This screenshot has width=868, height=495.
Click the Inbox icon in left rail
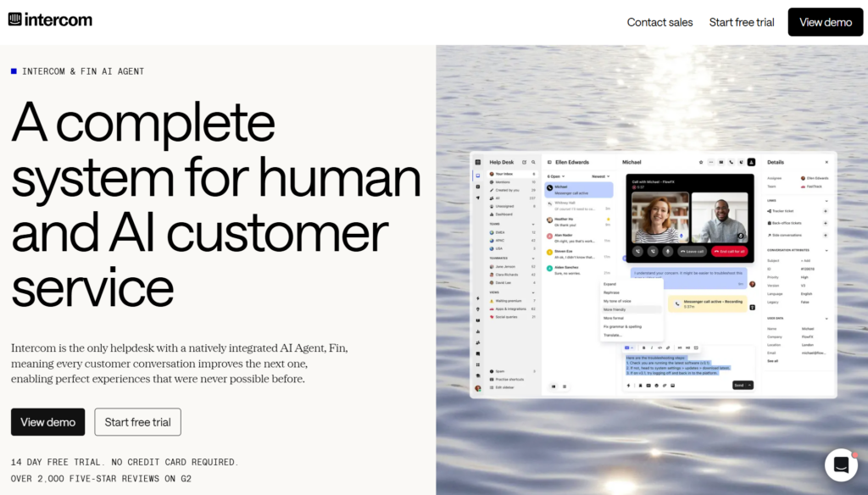point(478,175)
